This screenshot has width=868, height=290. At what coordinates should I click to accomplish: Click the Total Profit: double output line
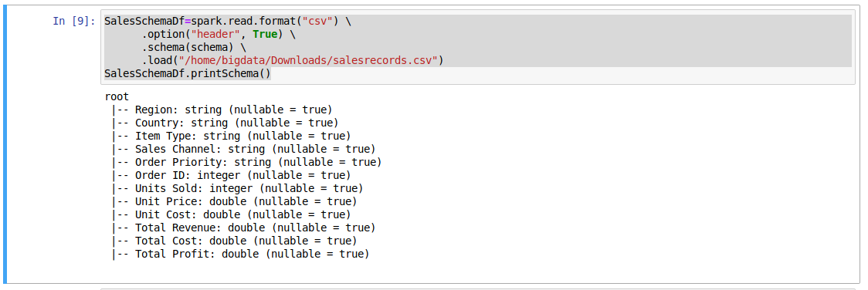240,254
